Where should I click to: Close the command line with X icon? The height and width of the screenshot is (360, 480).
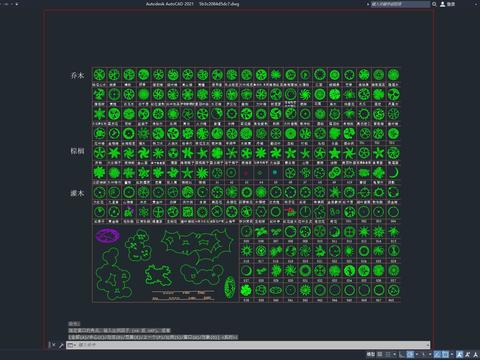coord(53,345)
